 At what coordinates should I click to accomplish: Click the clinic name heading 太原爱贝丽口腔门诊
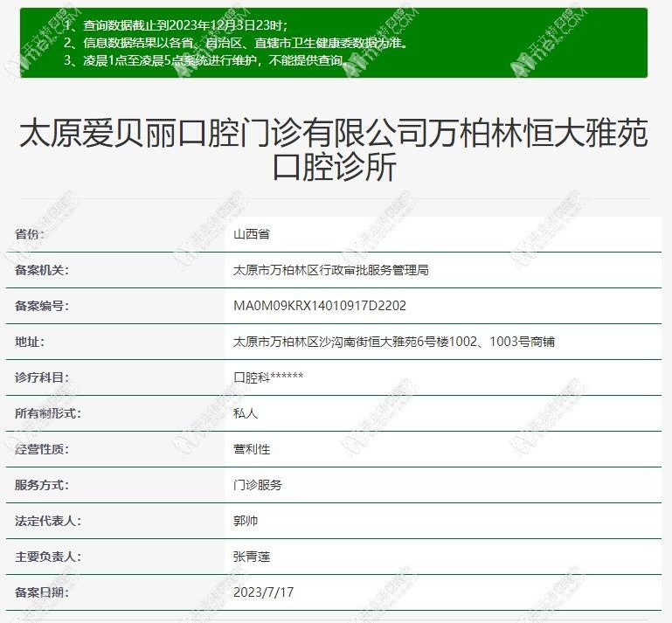click(x=334, y=149)
